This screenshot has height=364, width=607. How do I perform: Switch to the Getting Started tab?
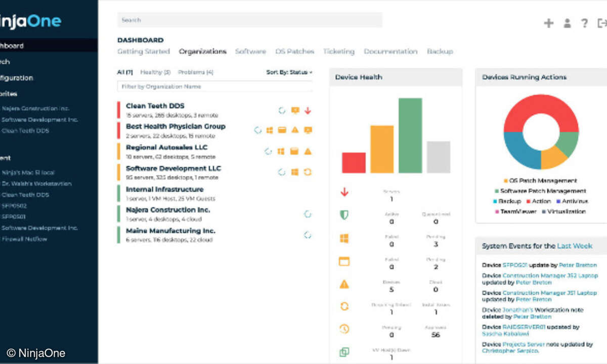[144, 52]
